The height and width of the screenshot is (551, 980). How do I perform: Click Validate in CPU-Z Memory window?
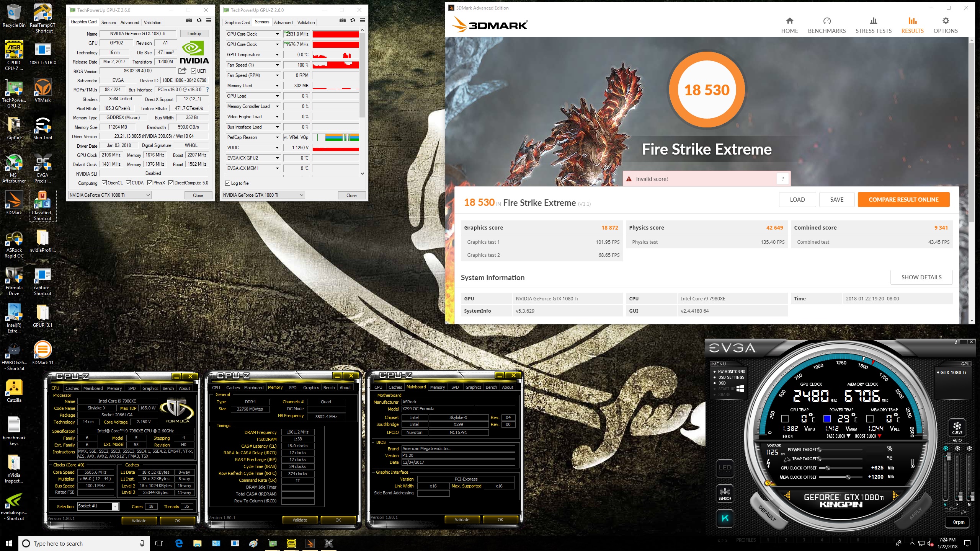[300, 520]
